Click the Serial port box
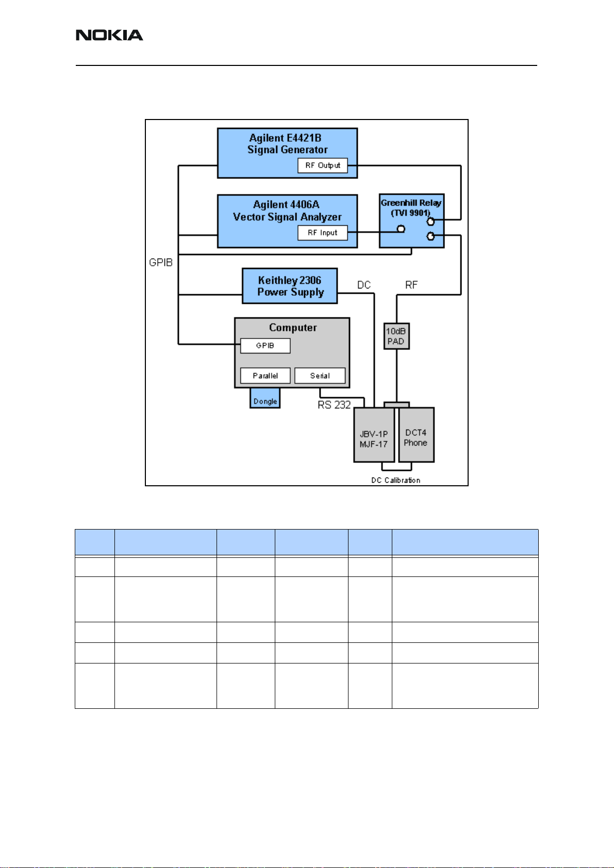The width and height of the screenshot is (614, 868). [x=320, y=376]
